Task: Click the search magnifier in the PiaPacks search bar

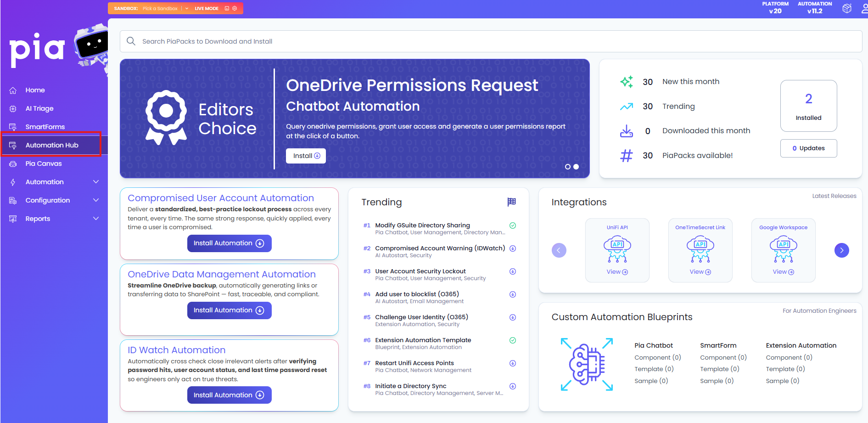Action: (131, 41)
